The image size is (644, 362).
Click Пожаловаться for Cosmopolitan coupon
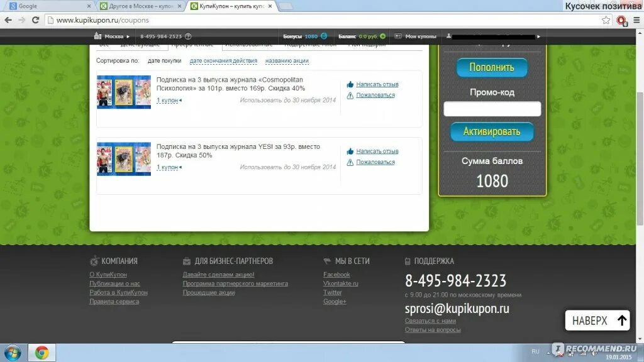pyautogui.click(x=375, y=95)
